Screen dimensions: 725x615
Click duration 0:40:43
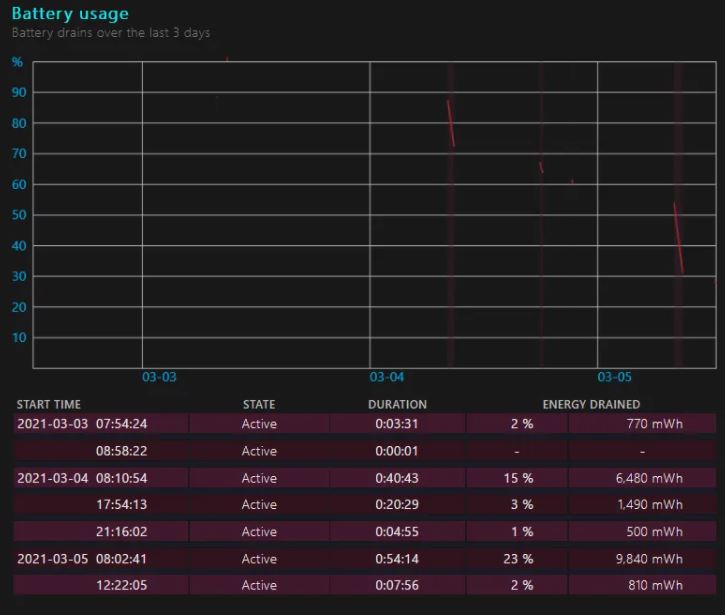397,478
